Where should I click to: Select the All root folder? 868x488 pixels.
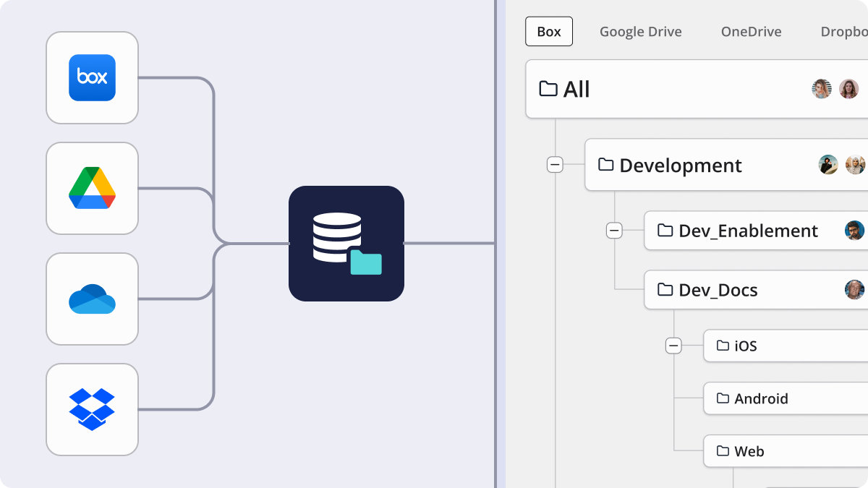pyautogui.click(x=697, y=89)
